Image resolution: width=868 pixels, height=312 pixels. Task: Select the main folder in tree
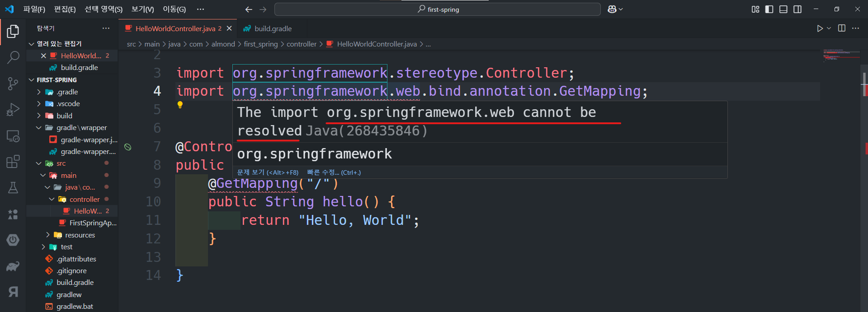point(69,176)
